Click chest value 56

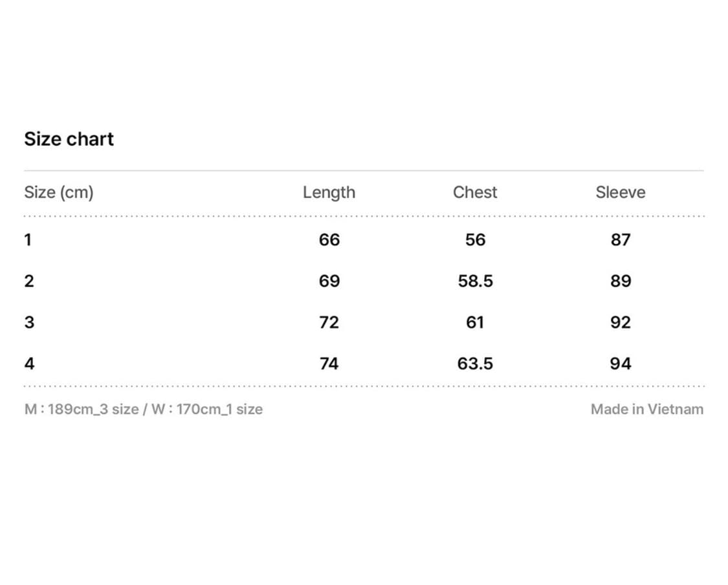click(475, 240)
